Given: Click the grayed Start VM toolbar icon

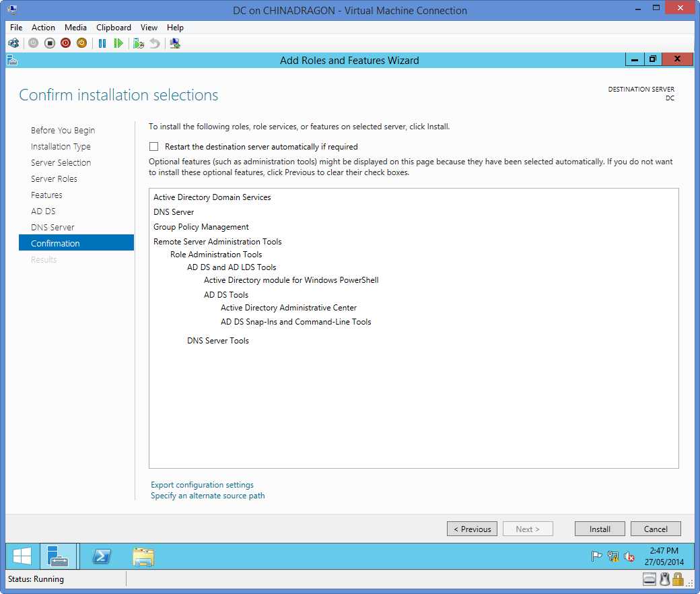Looking at the screenshot, I should point(34,43).
